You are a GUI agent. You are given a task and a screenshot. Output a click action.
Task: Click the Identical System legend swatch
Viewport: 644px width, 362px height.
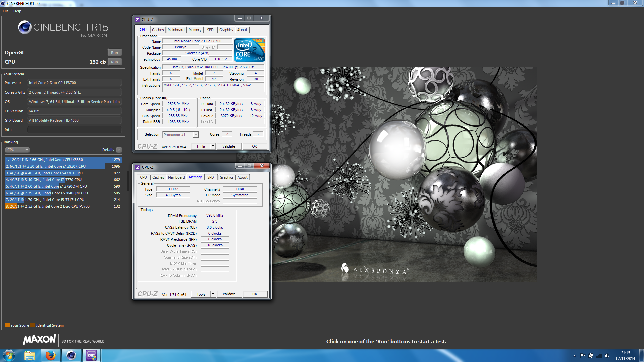tap(33, 325)
